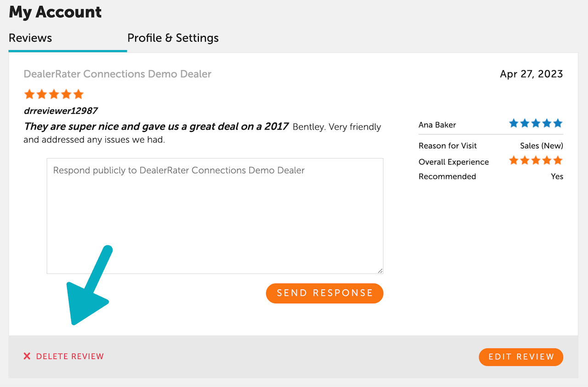Viewport: 588px width, 387px height.
Task: Open the Reviews tab
Action: pyautogui.click(x=30, y=38)
